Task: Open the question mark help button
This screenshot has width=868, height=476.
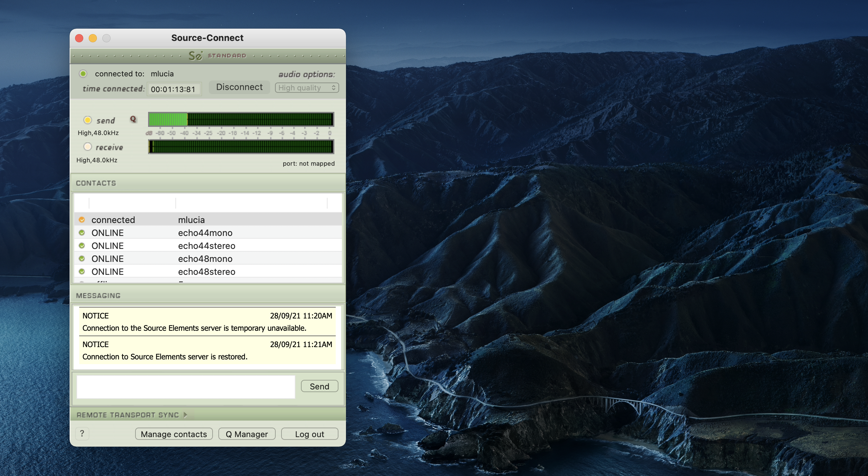Action: point(82,433)
